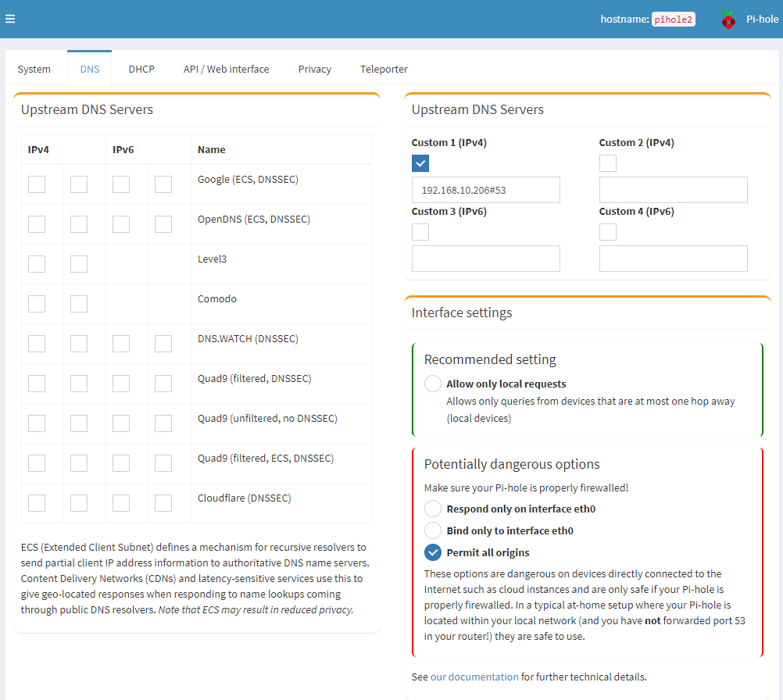Select Respond only on interface eth0

click(433, 509)
